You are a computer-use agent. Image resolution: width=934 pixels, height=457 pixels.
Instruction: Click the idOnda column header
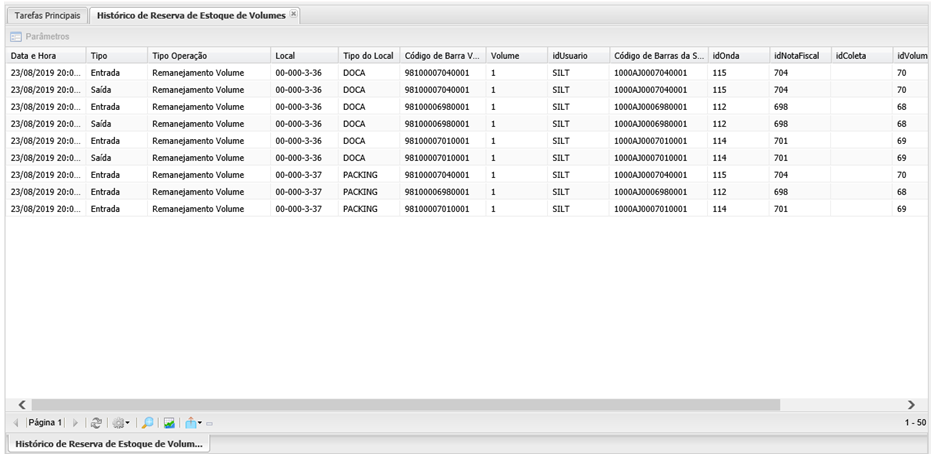pyautogui.click(x=738, y=56)
